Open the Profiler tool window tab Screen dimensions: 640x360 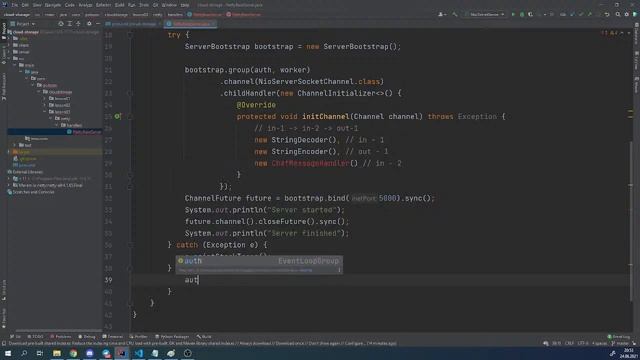click(138, 337)
